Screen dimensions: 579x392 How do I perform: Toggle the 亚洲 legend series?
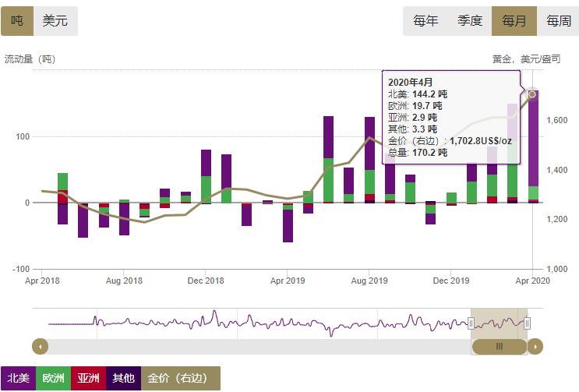88,378
